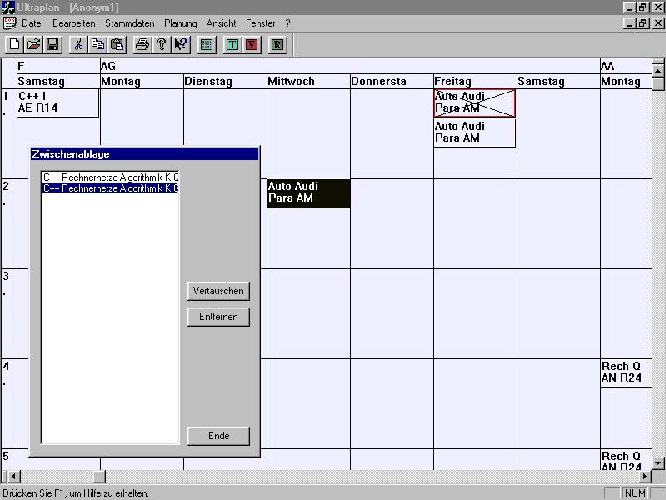Click the New document toolbar icon

(x=14, y=44)
